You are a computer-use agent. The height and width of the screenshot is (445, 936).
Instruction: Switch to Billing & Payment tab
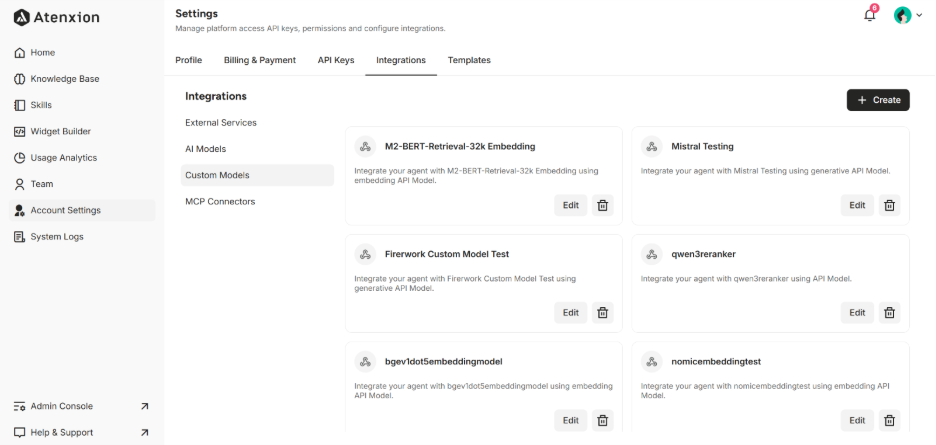260,60
